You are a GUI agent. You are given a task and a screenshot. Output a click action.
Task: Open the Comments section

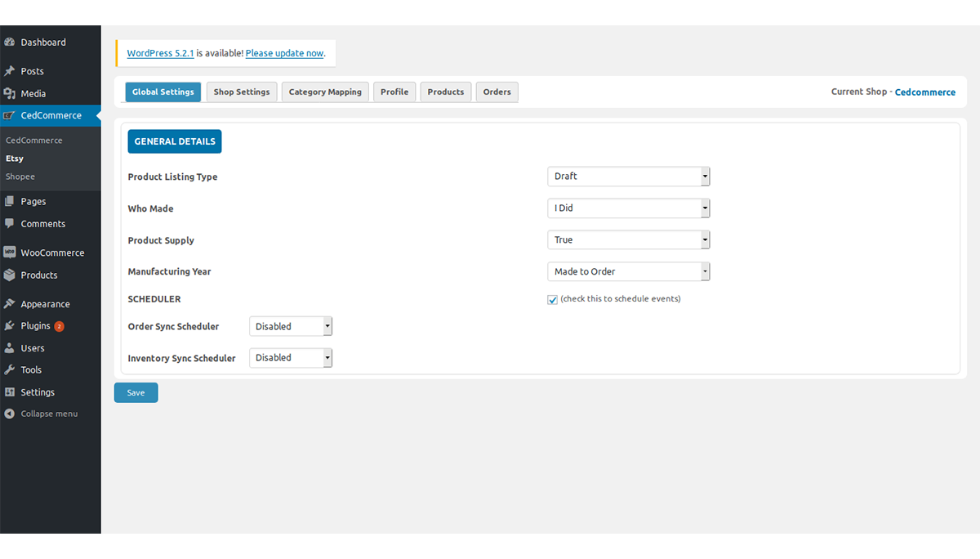(x=44, y=223)
